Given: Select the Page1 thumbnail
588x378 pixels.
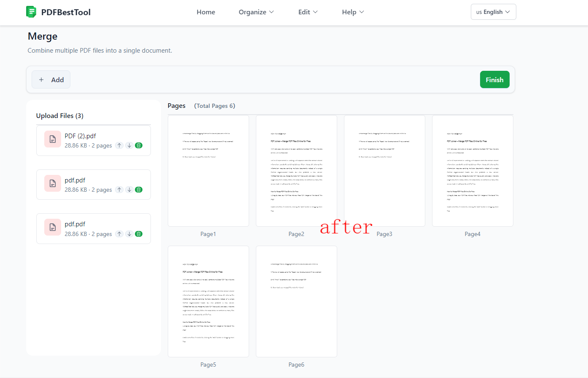Looking at the screenshot, I should [x=208, y=171].
